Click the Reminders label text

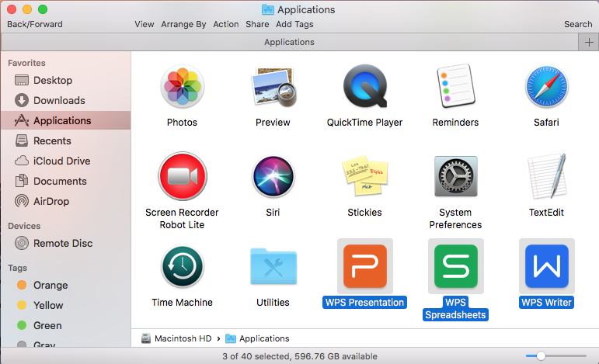pos(455,123)
